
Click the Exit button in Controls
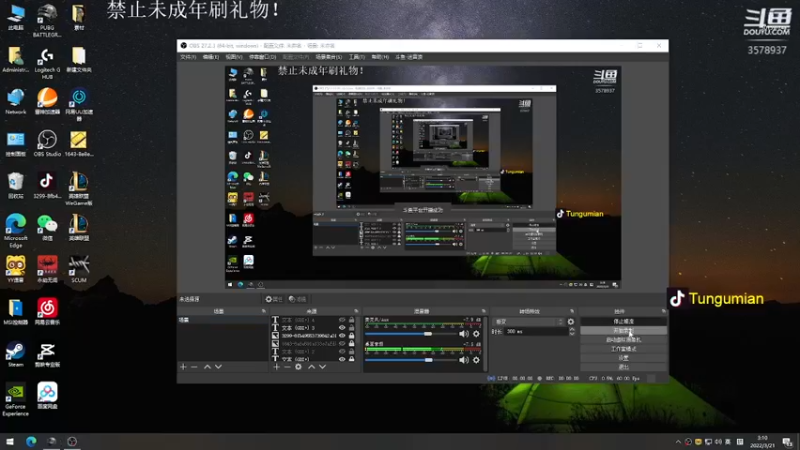click(x=623, y=367)
